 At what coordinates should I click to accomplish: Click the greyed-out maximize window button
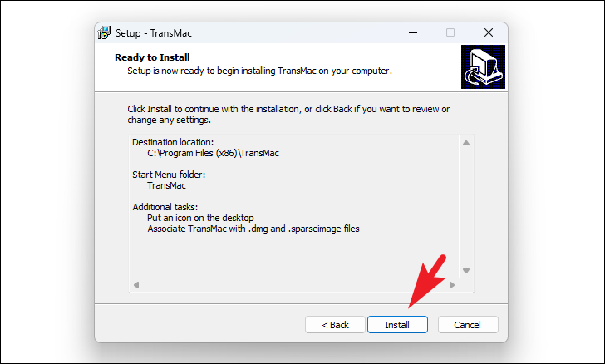[x=450, y=32]
